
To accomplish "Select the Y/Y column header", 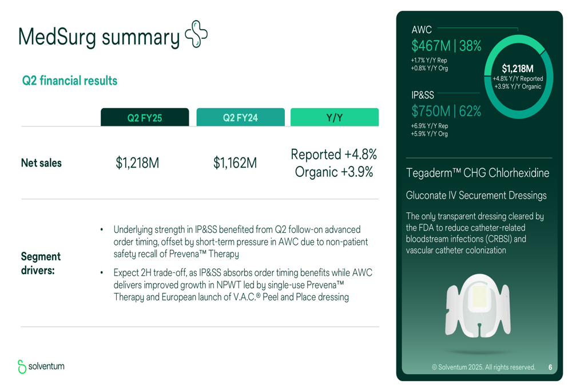I will 335,117.
